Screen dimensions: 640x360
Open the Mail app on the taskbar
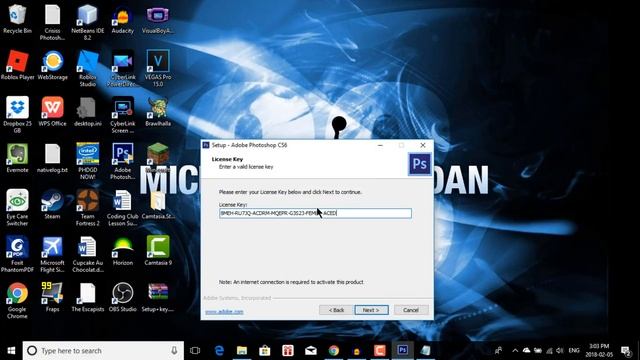(311, 351)
